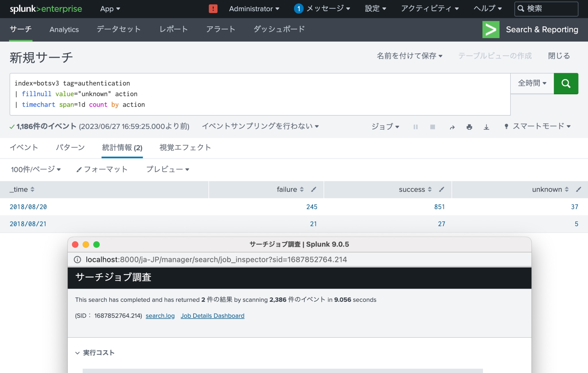Switch to the 統計情報 (2) tab
Image resolution: width=588 pixels, height=373 pixels.
pyautogui.click(x=122, y=147)
